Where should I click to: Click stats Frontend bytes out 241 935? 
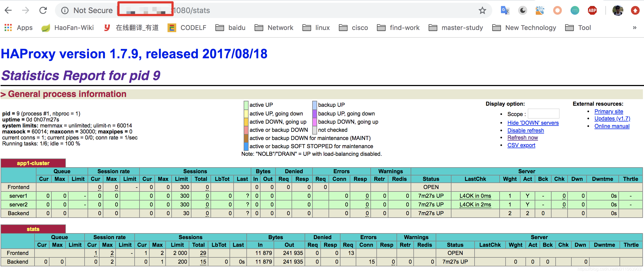[293, 253]
